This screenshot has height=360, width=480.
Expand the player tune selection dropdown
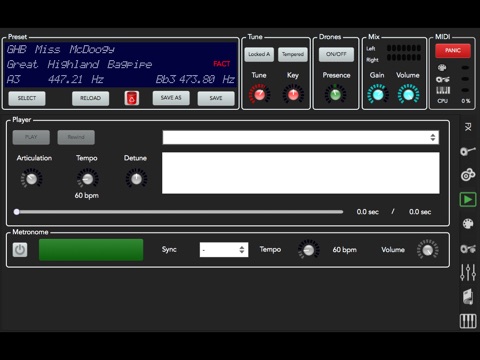click(301, 137)
